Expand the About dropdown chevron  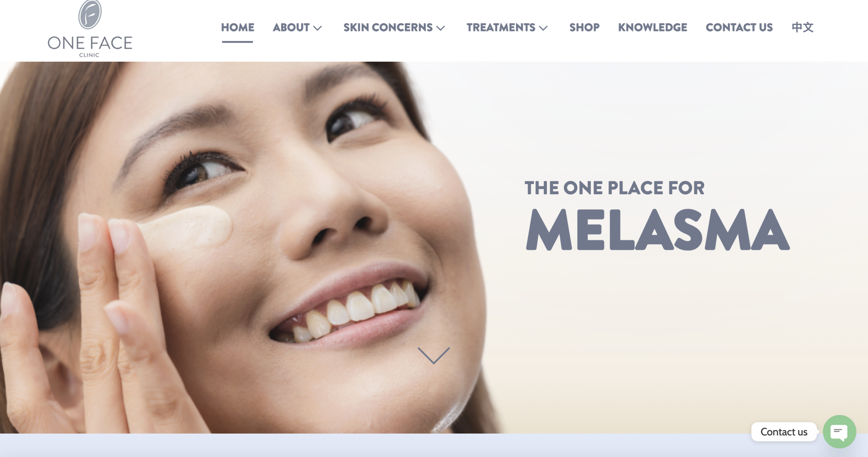click(x=317, y=28)
